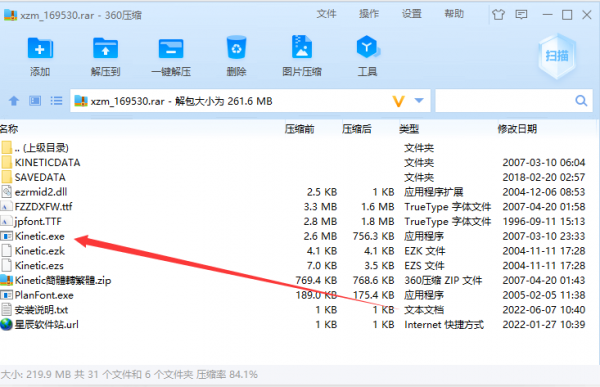Click the 360压缩 ZIP 文件 type cell
The image size is (600, 387).
coord(443,280)
